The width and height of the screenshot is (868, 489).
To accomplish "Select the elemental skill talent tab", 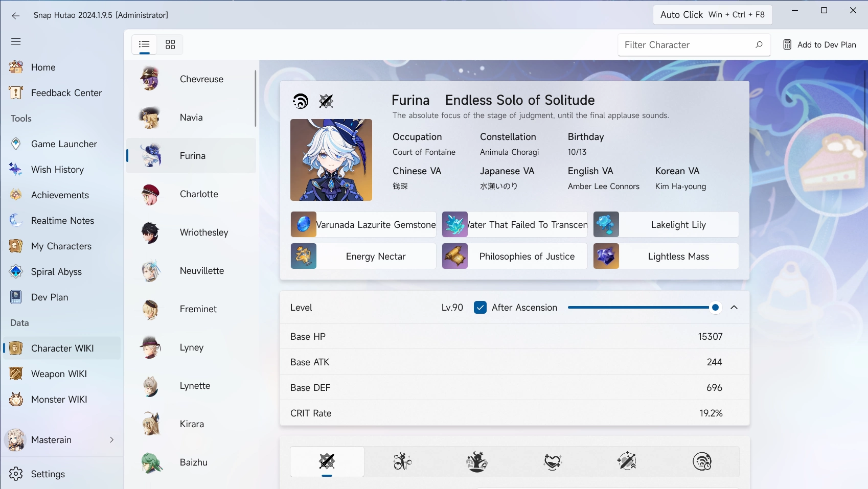I will point(402,461).
